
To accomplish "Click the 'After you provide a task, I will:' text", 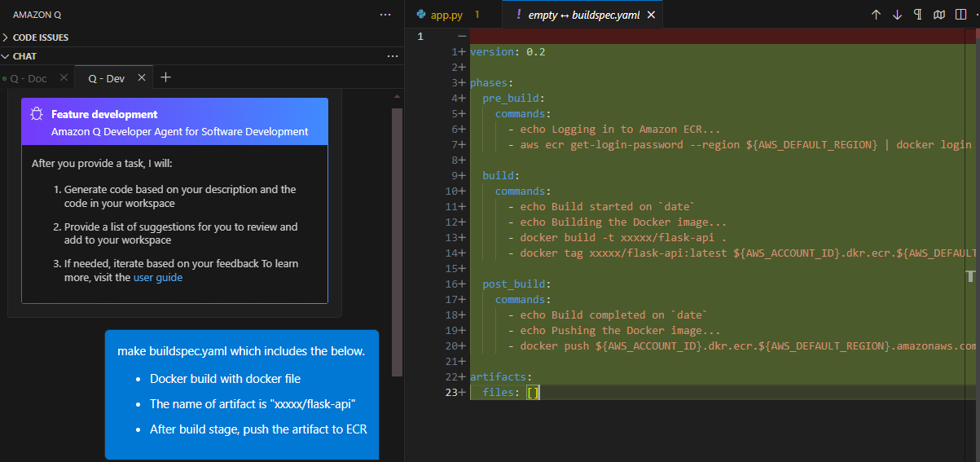I will (102, 163).
